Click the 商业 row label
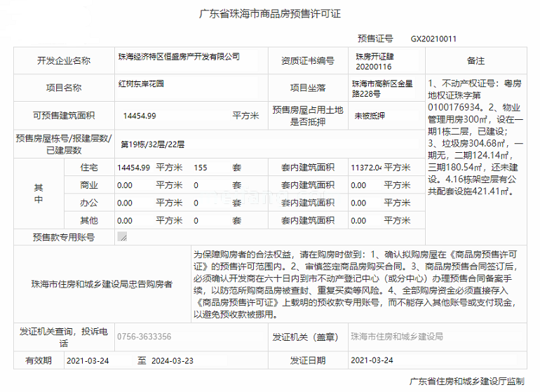540x392 pixels. (x=89, y=185)
